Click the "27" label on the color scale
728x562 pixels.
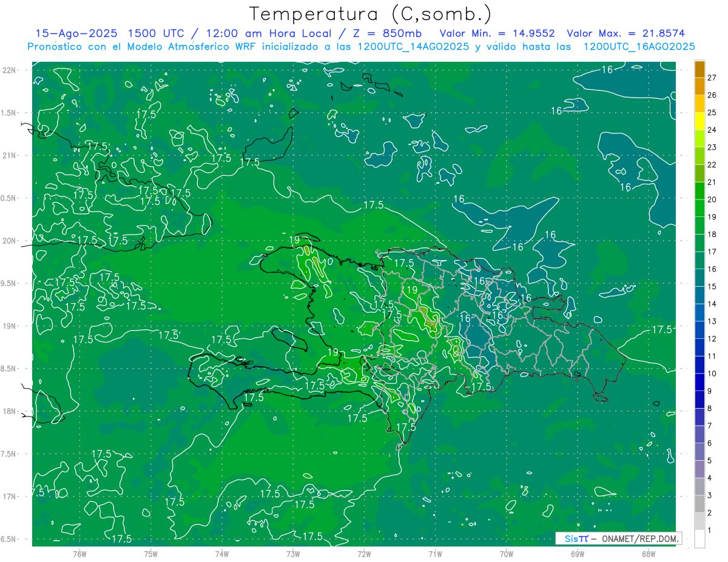712,78
